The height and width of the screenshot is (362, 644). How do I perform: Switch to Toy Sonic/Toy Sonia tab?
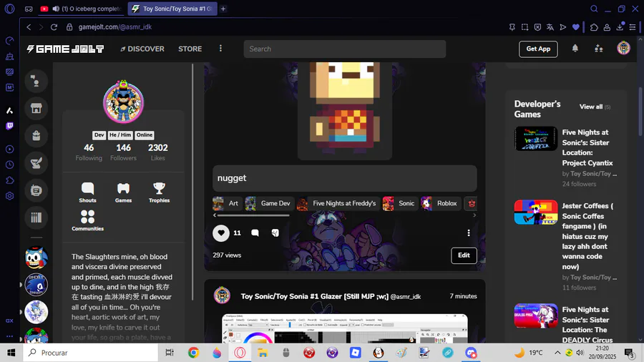click(x=172, y=9)
